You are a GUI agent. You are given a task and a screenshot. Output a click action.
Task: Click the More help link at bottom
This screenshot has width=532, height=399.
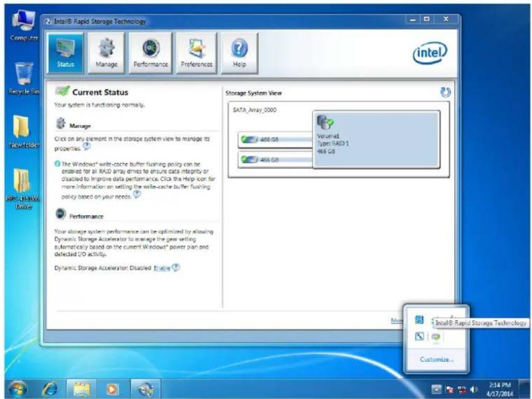[397, 320]
